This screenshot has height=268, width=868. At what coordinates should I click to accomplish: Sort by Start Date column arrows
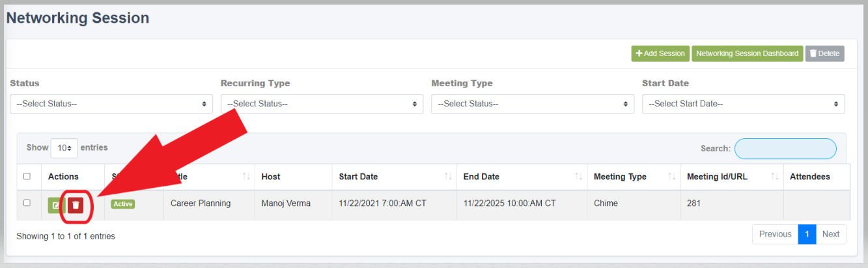[x=449, y=177]
